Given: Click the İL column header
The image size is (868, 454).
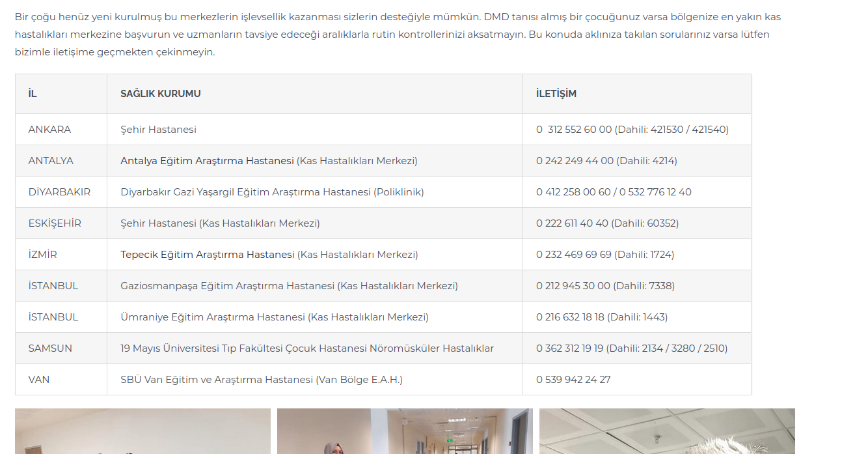Looking at the screenshot, I should pos(33,94).
